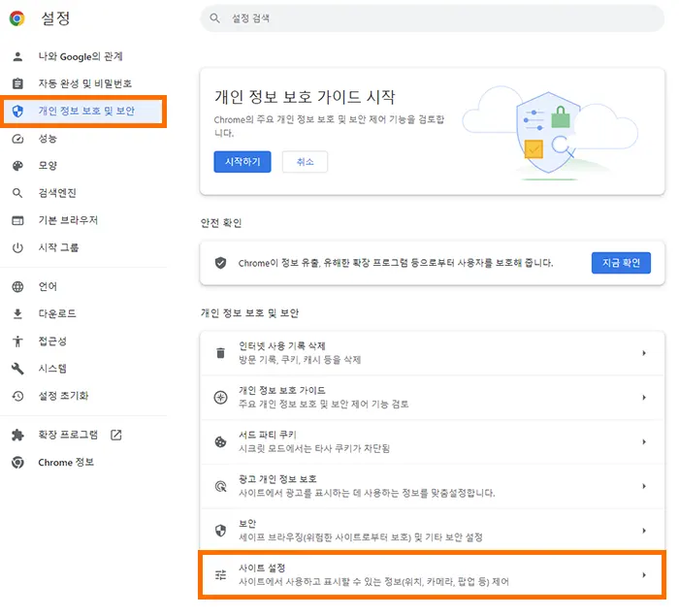Click the 시작하기 button
The image size is (679, 616).
pos(242,162)
